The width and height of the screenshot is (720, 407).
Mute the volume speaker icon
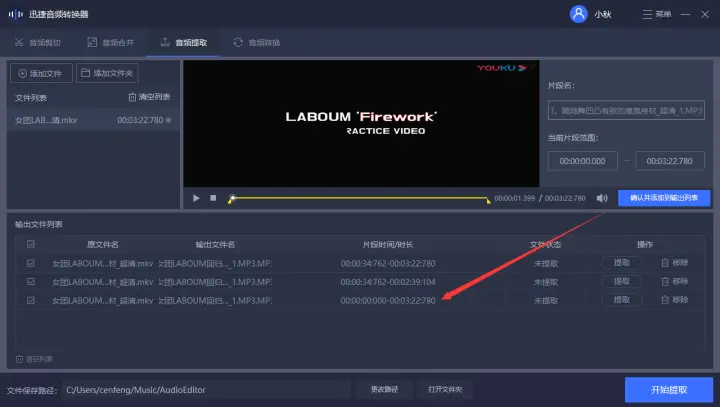tap(602, 198)
